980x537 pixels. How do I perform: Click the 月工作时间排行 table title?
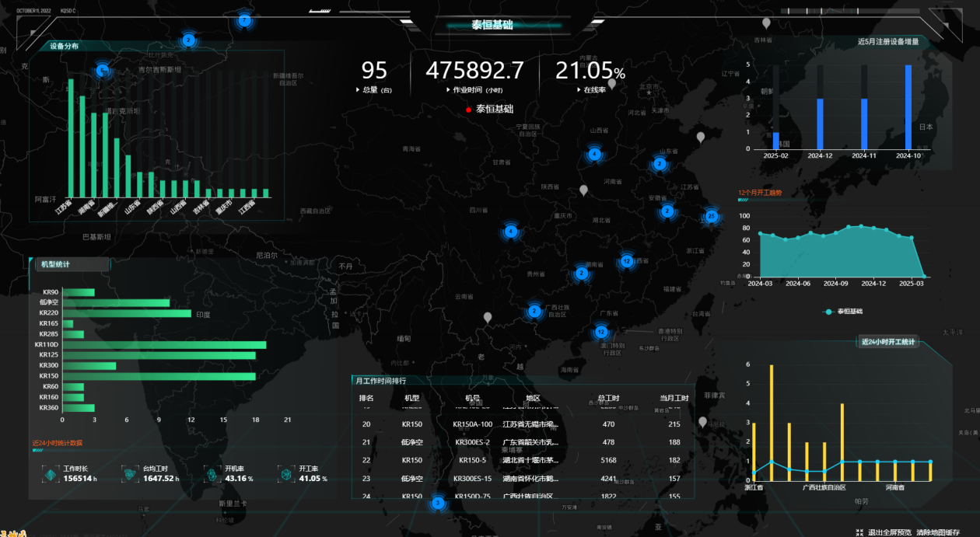point(380,381)
